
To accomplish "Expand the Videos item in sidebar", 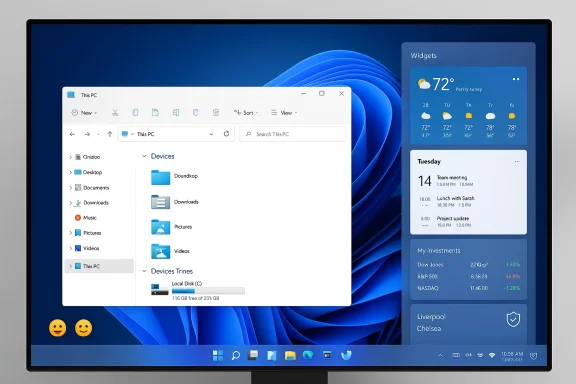I will (x=71, y=248).
